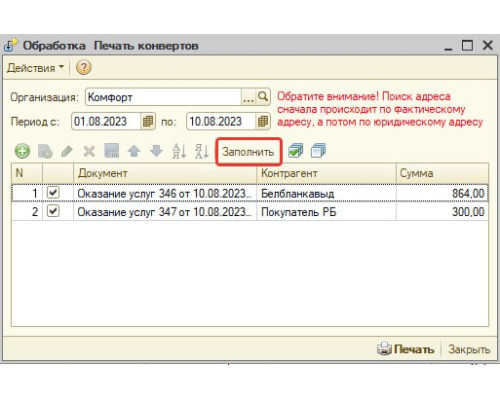
Task: Toggle checkbox for document 346 row
Action: 53,193
